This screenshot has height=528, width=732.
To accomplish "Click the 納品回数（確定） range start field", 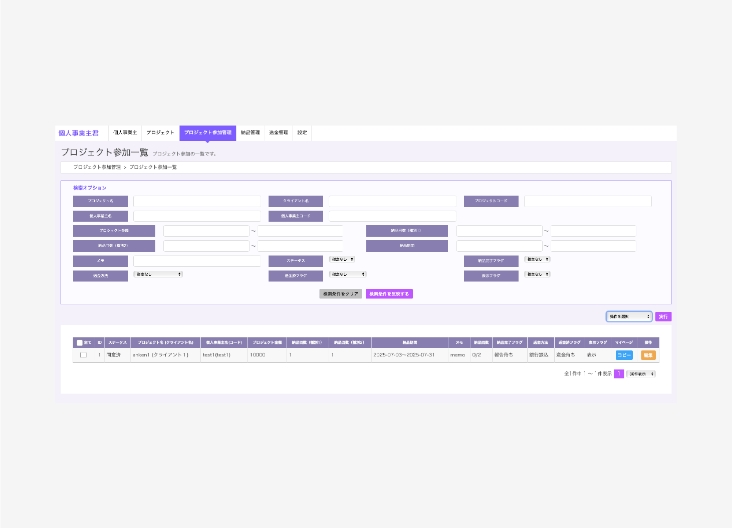I will click(499, 231).
